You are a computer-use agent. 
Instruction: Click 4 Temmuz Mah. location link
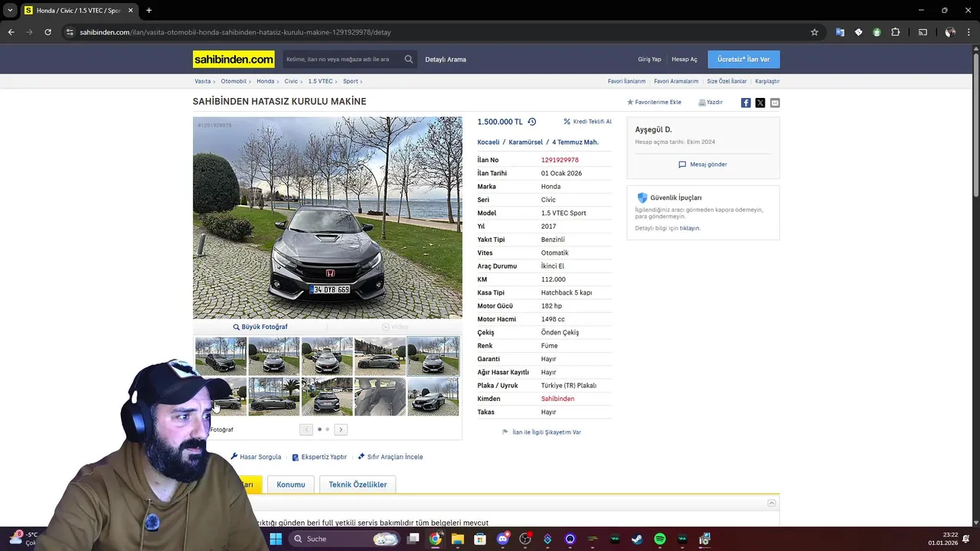tap(575, 142)
